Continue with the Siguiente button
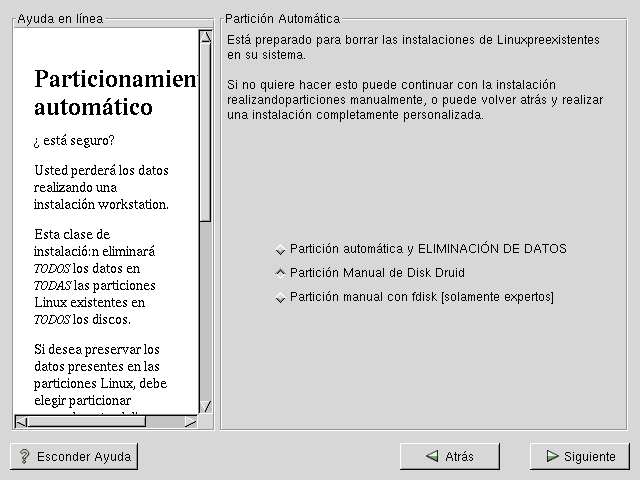640x480 pixels. (579, 456)
